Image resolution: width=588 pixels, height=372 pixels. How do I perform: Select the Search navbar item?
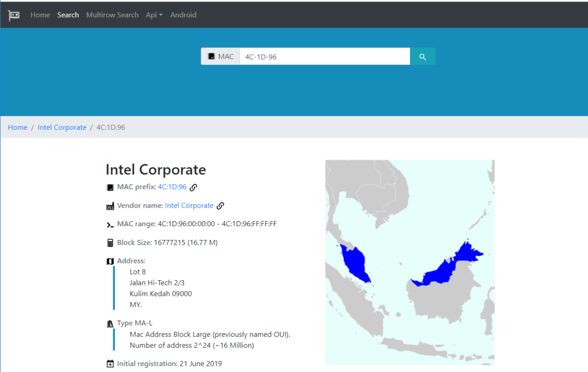[68, 15]
